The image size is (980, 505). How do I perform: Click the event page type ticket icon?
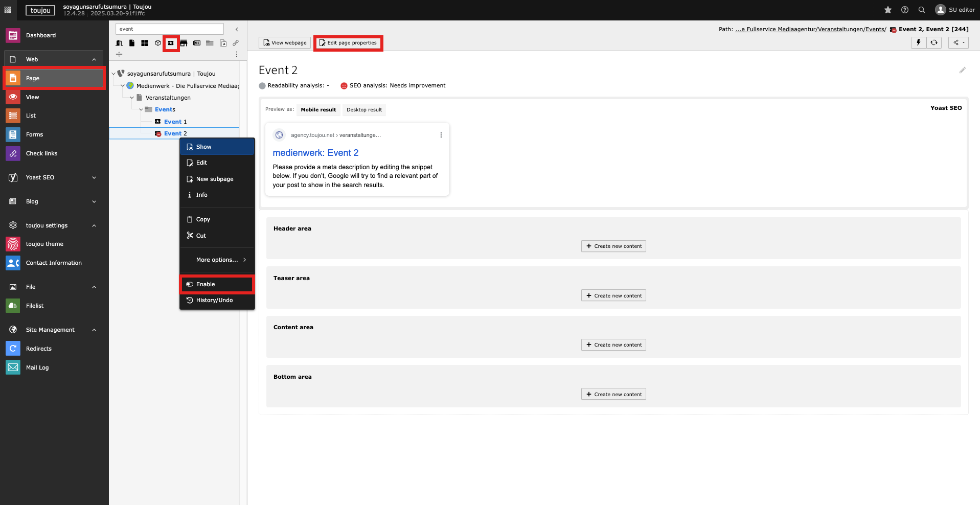171,43
